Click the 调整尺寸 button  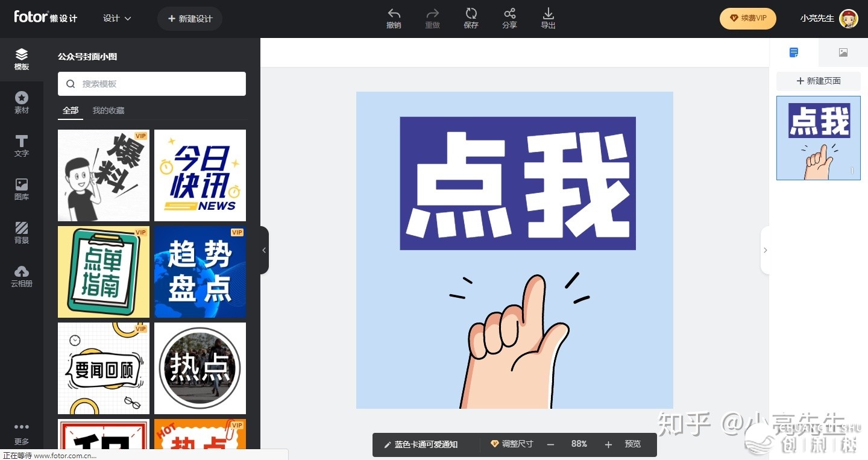click(x=512, y=444)
